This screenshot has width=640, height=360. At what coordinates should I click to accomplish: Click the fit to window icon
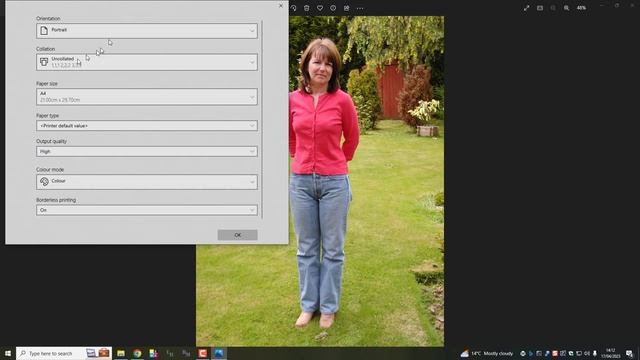coord(540,8)
